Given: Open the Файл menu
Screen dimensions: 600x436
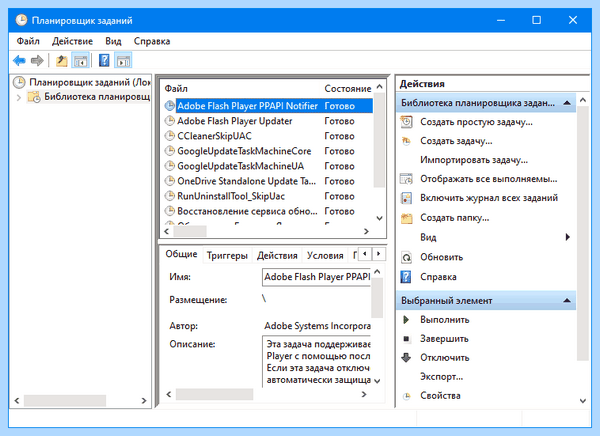Looking at the screenshot, I should 28,41.
